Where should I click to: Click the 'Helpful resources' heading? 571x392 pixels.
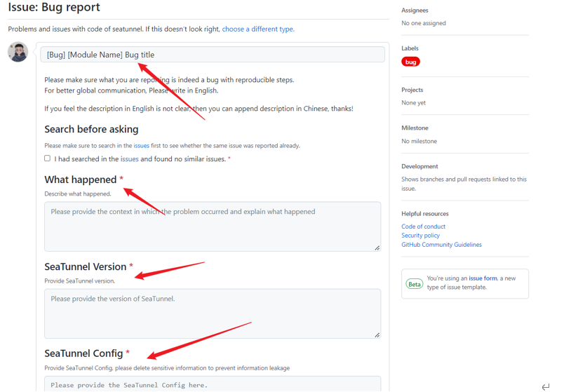point(424,214)
